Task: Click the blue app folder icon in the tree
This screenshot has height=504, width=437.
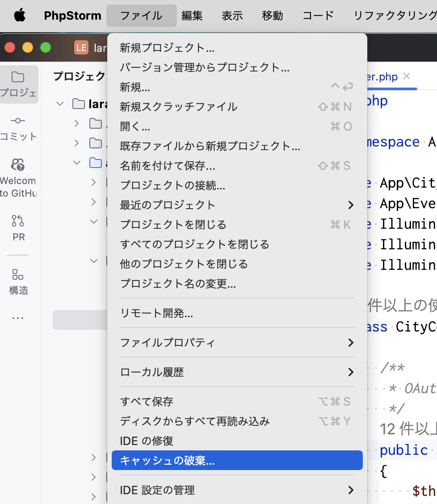Action: coord(96,163)
